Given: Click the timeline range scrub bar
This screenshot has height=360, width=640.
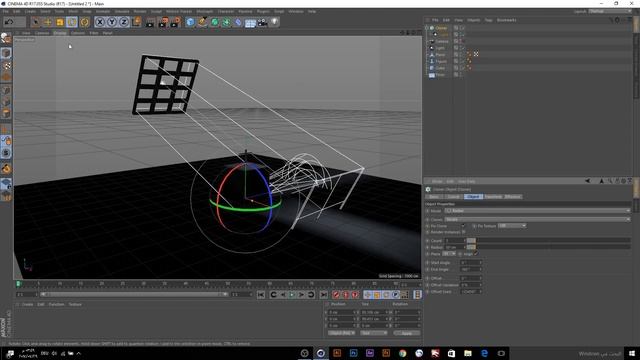Looking at the screenshot, I should [134, 294].
